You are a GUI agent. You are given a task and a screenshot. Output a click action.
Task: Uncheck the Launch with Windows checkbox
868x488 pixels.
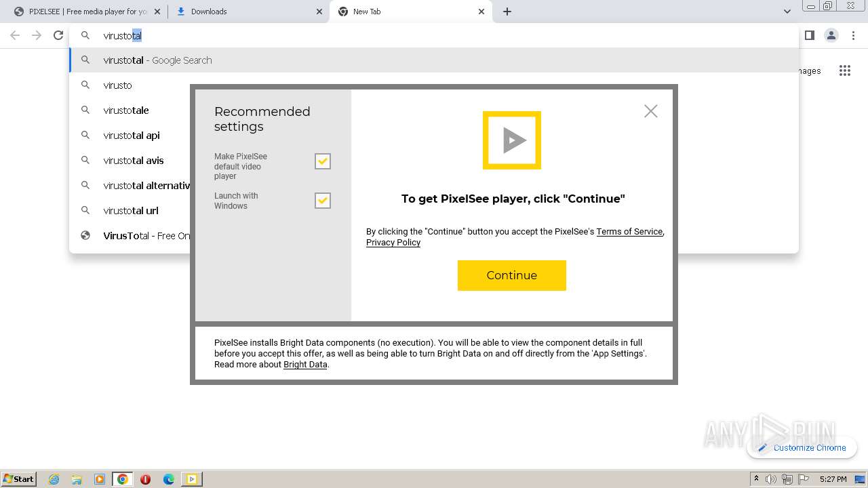pyautogui.click(x=323, y=201)
